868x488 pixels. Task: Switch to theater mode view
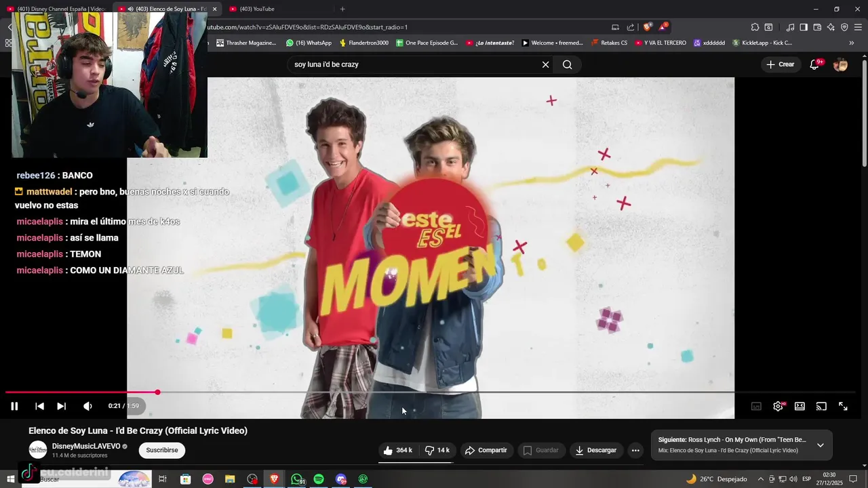800,406
